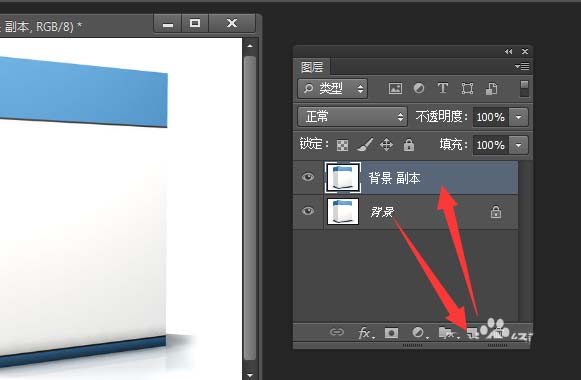This screenshot has height=380, width=581.
Task: Lock layer position move icon
Action: 386,145
